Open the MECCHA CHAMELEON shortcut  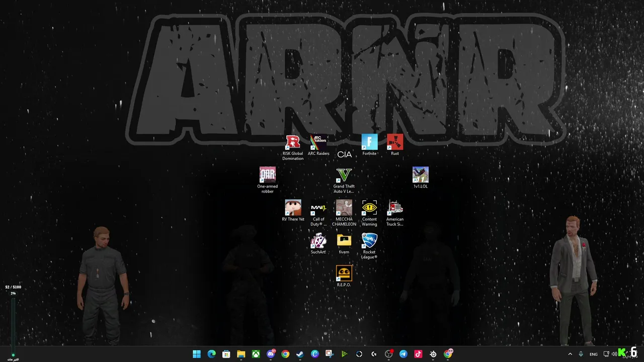tap(344, 213)
